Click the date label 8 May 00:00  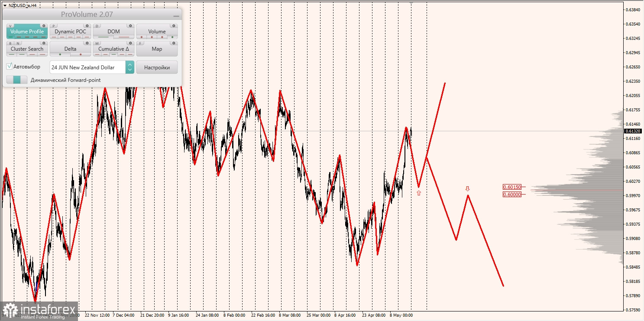(x=401, y=315)
